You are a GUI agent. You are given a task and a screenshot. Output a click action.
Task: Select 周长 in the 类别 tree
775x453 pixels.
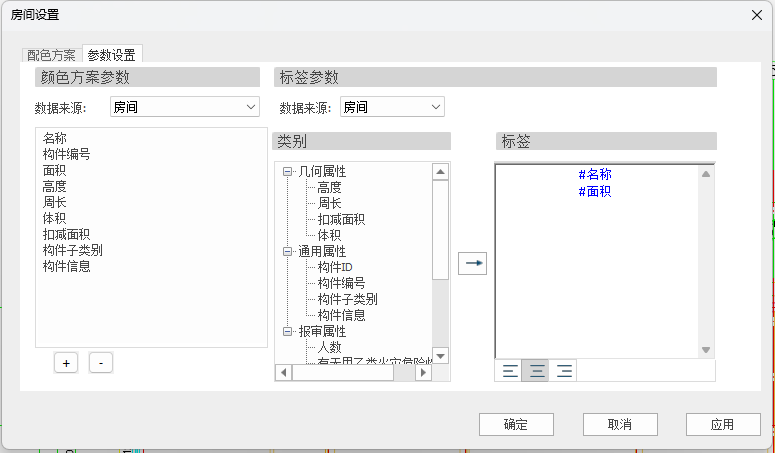point(329,203)
